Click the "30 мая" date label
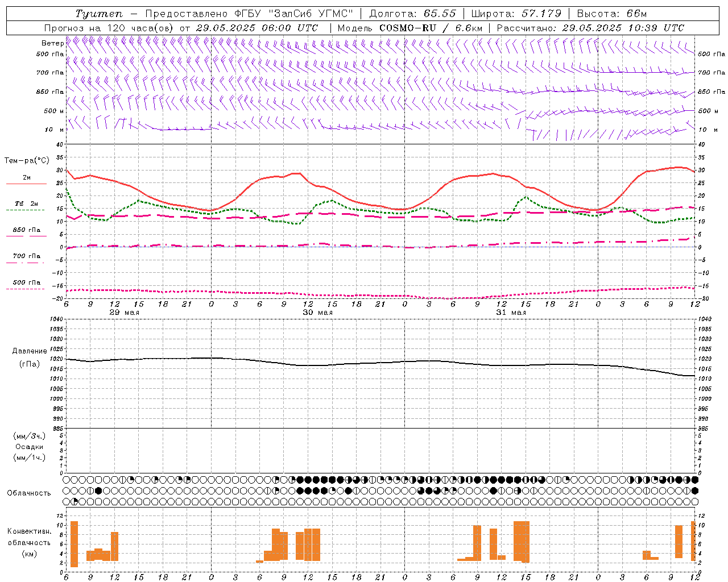Screen dimensions: 728x582 pyautogui.click(x=318, y=313)
